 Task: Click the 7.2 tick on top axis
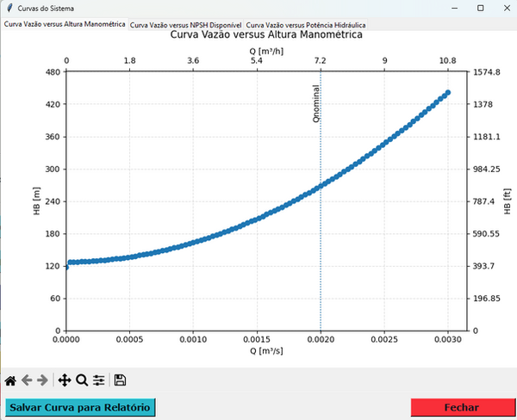coord(320,60)
